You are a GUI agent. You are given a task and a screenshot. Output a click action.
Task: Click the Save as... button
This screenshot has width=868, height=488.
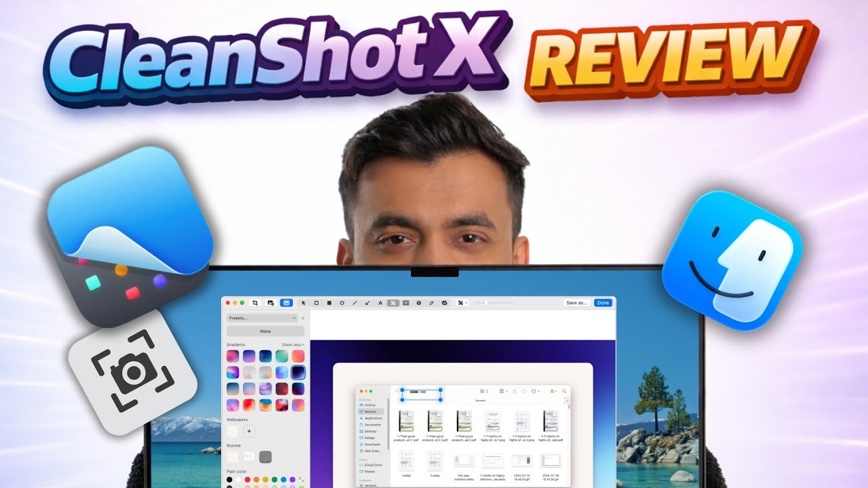click(576, 302)
